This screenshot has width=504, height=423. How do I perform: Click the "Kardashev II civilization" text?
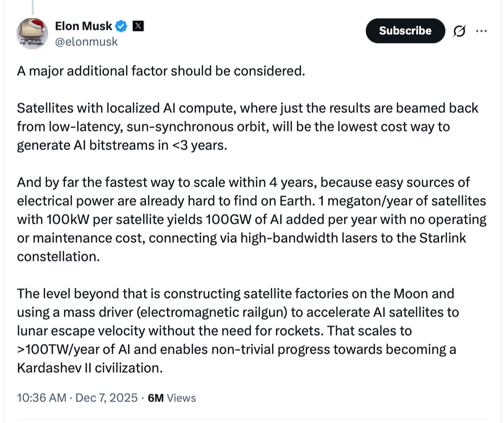click(x=89, y=368)
